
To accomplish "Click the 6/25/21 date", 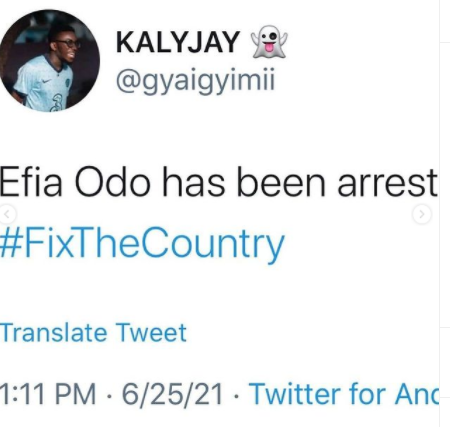I will [x=172, y=394].
